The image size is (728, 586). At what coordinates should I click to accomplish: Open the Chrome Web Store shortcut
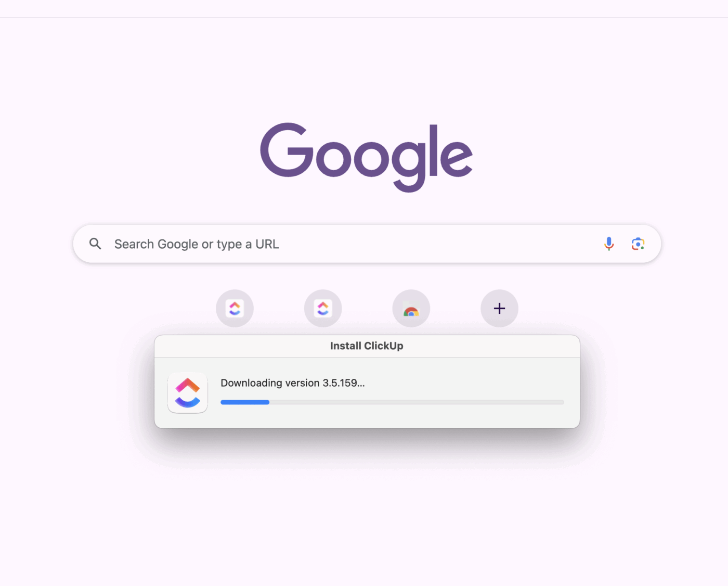coord(411,308)
